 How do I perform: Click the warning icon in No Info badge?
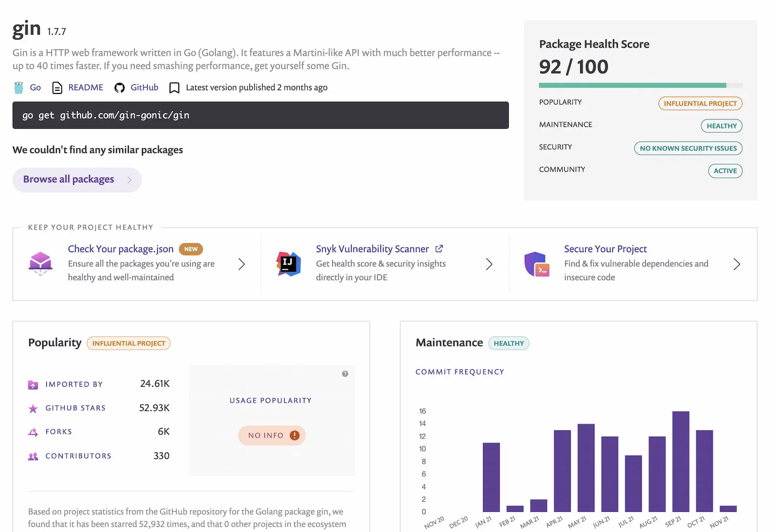click(295, 435)
